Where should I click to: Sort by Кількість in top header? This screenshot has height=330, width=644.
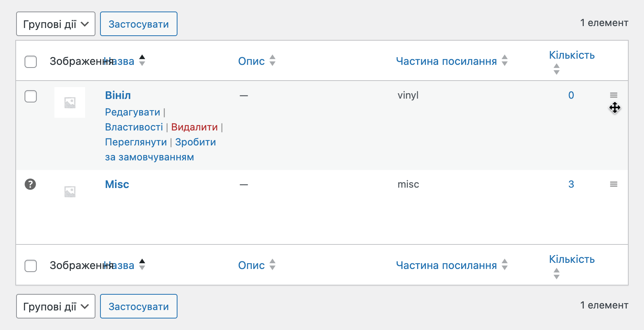(x=572, y=55)
